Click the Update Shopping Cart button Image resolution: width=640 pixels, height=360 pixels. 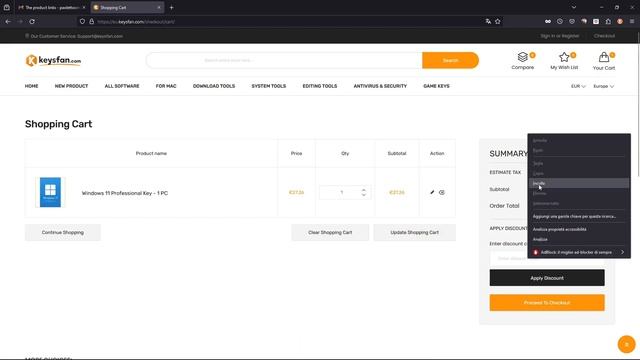coord(414,232)
